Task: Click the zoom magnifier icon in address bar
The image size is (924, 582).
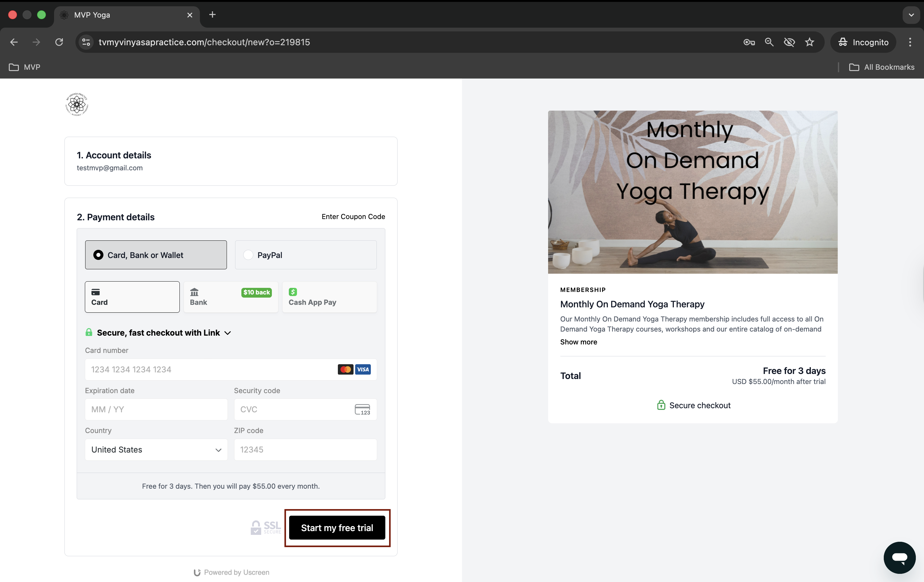Action: coord(769,42)
